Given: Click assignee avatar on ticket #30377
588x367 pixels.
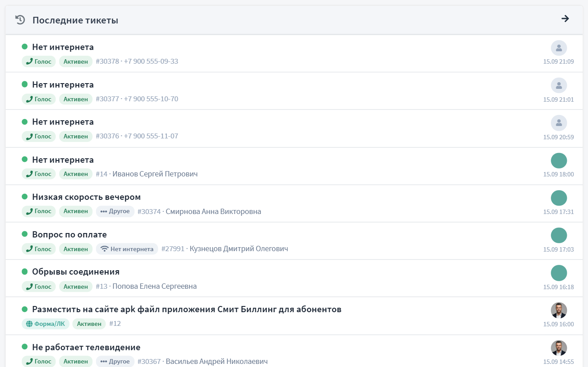Looking at the screenshot, I should tap(559, 85).
